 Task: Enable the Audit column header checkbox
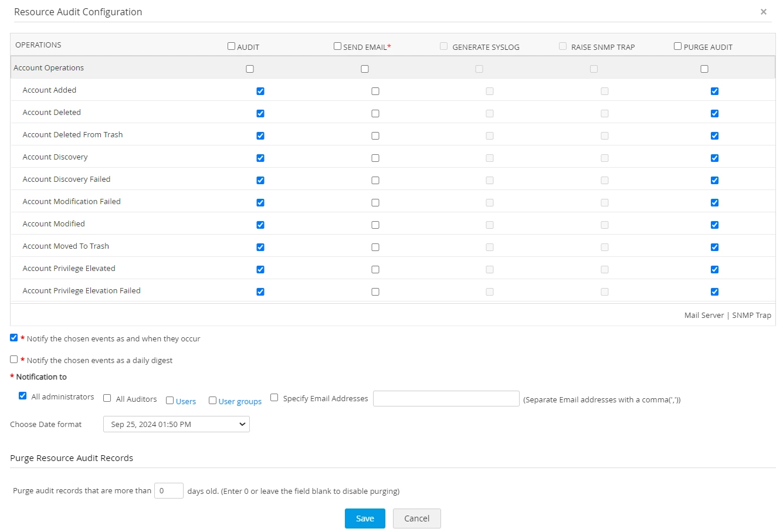(x=231, y=46)
